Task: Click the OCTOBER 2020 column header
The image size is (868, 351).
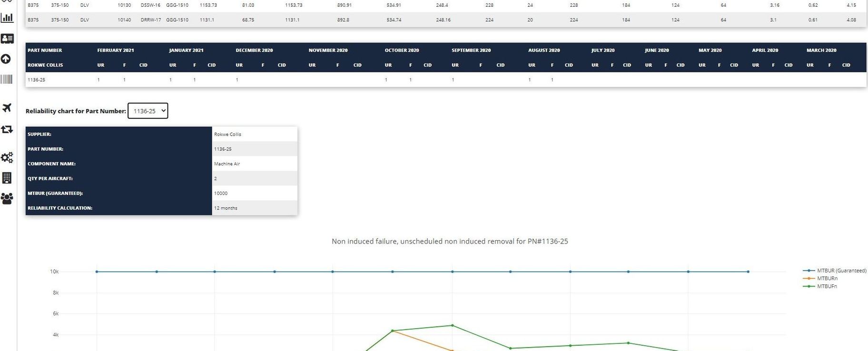Action: click(402, 50)
